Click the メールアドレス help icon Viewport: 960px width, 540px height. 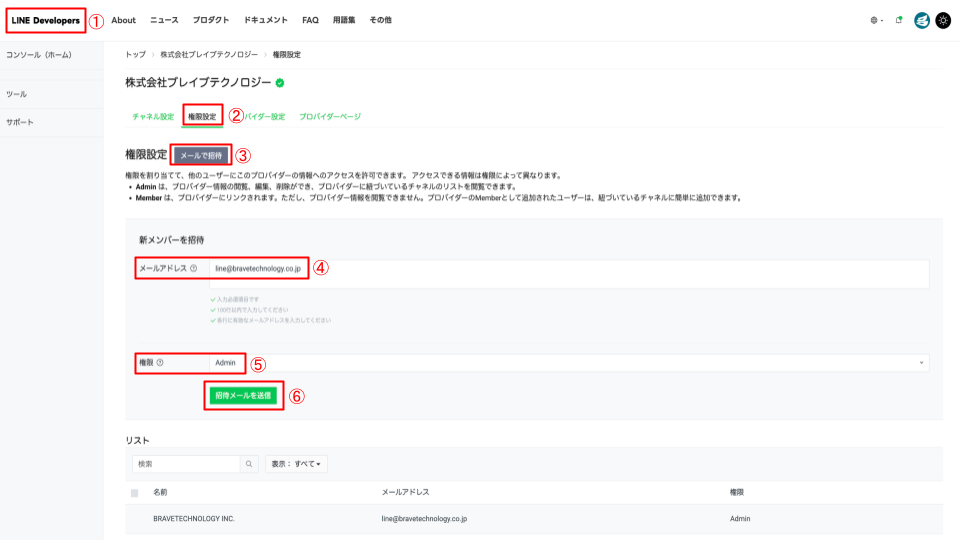click(x=193, y=268)
